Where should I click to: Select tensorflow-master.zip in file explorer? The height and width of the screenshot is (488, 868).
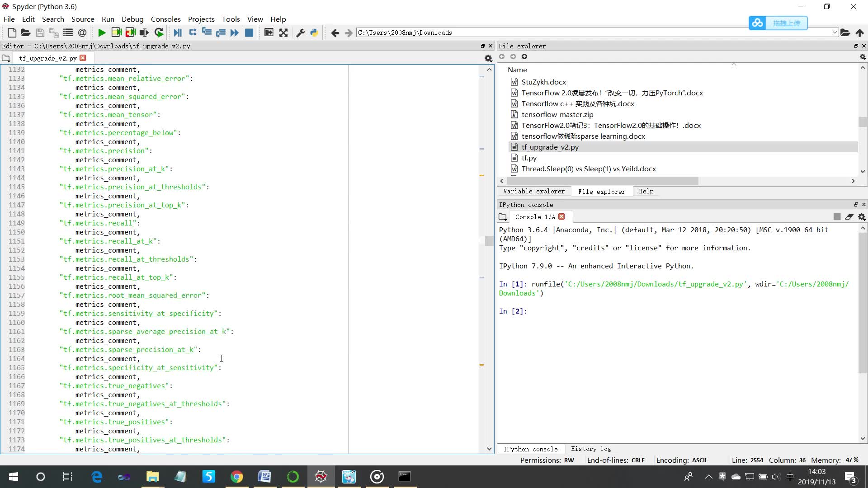557,114
